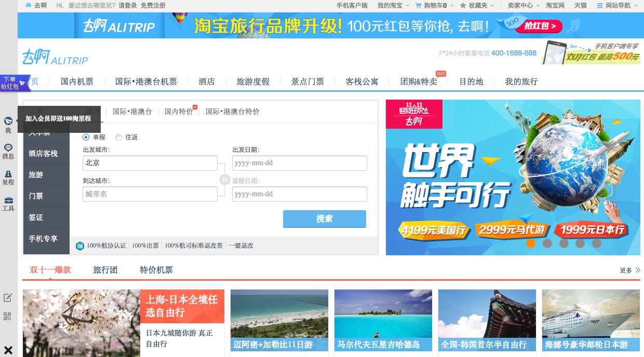The height and width of the screenshot is (357, 644).
Task: Switch to 国内特价 tab
Action: coord(179,112)
